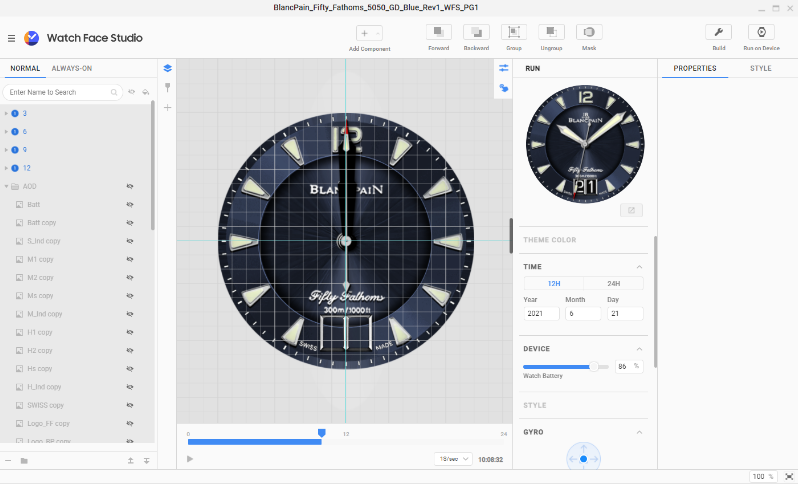Play the timeline preview
This screenshot has width=798, height=484.
pos(190,459)
